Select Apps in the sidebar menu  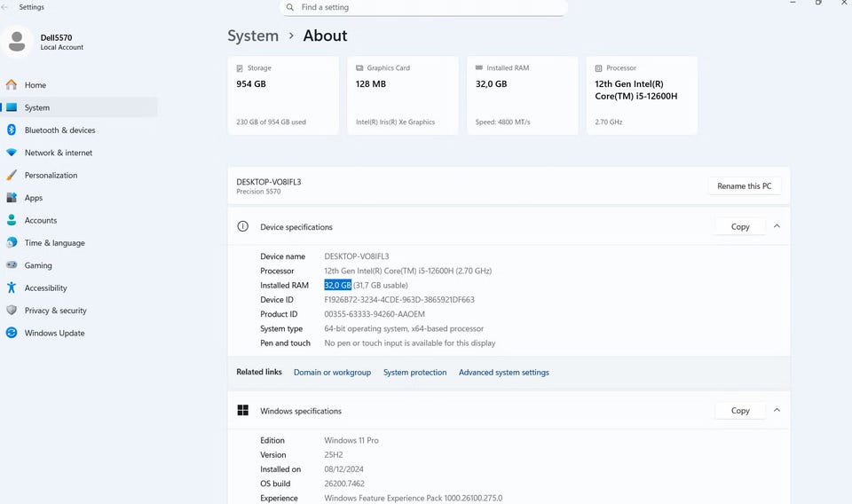(34, 198)
